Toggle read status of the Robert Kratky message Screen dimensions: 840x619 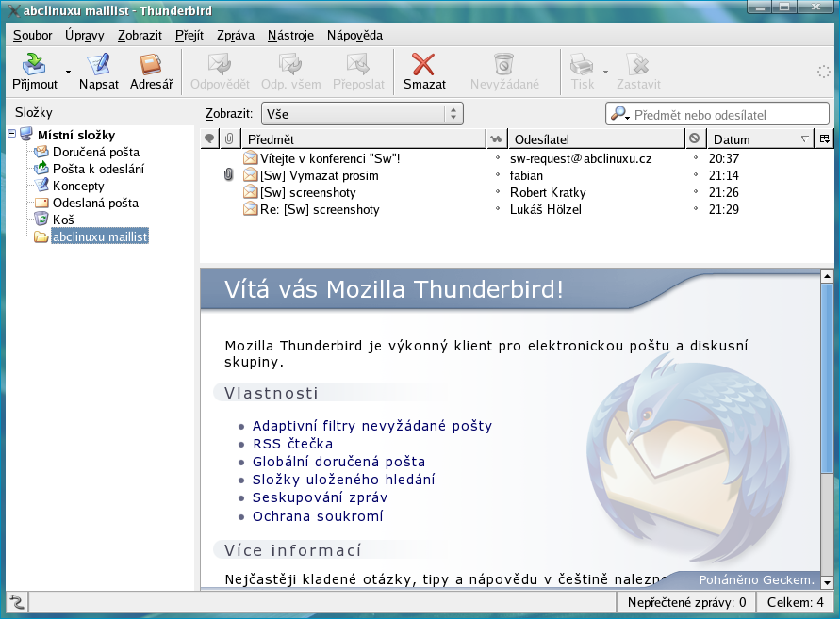(497, 192)
